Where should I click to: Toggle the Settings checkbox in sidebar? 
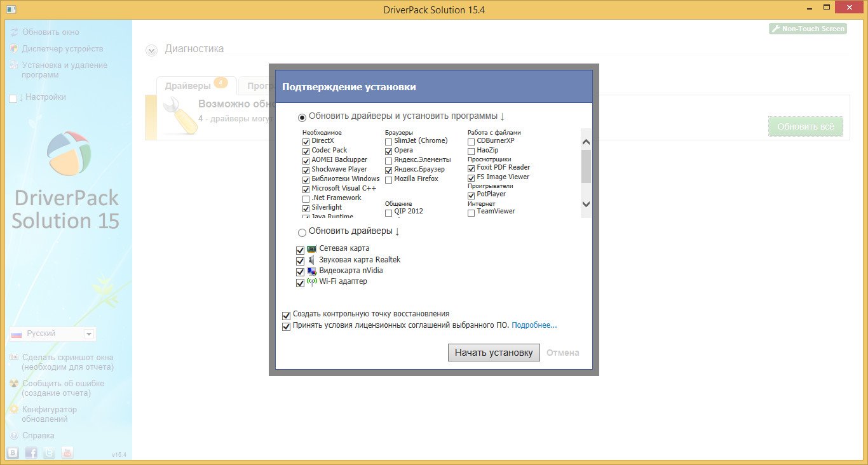[x=13, y=98]
